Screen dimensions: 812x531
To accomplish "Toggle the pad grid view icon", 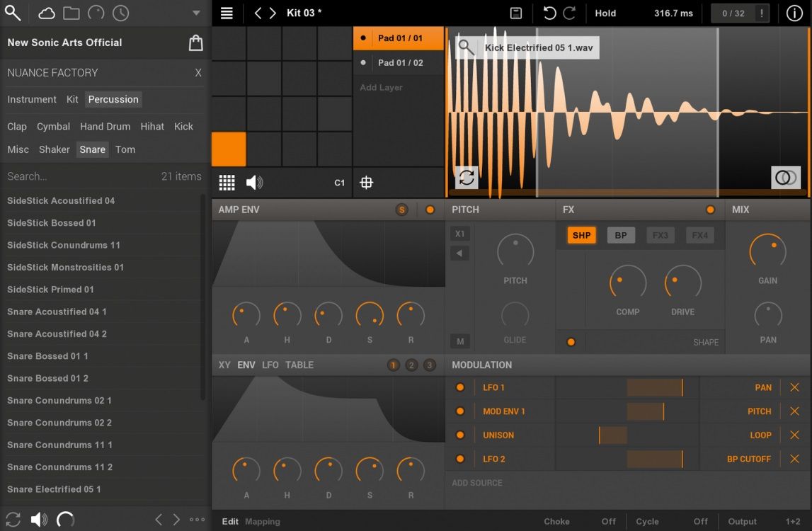I will (x=227, y=183).
